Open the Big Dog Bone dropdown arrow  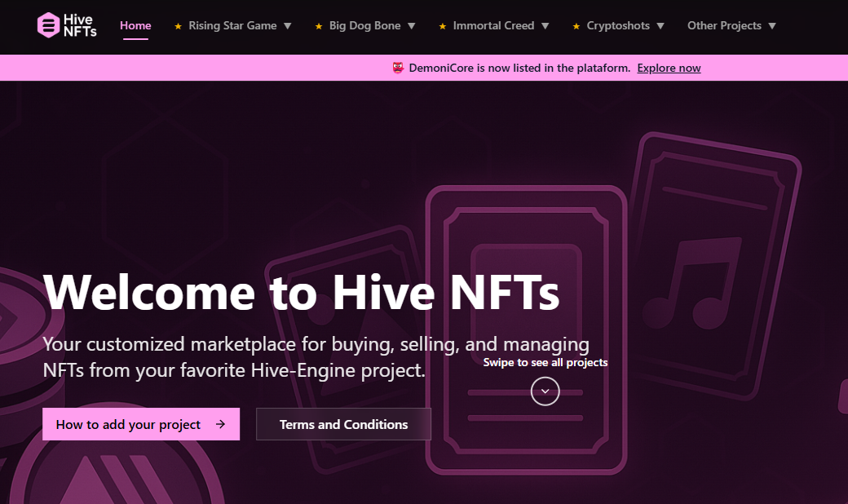coord(411,26)
